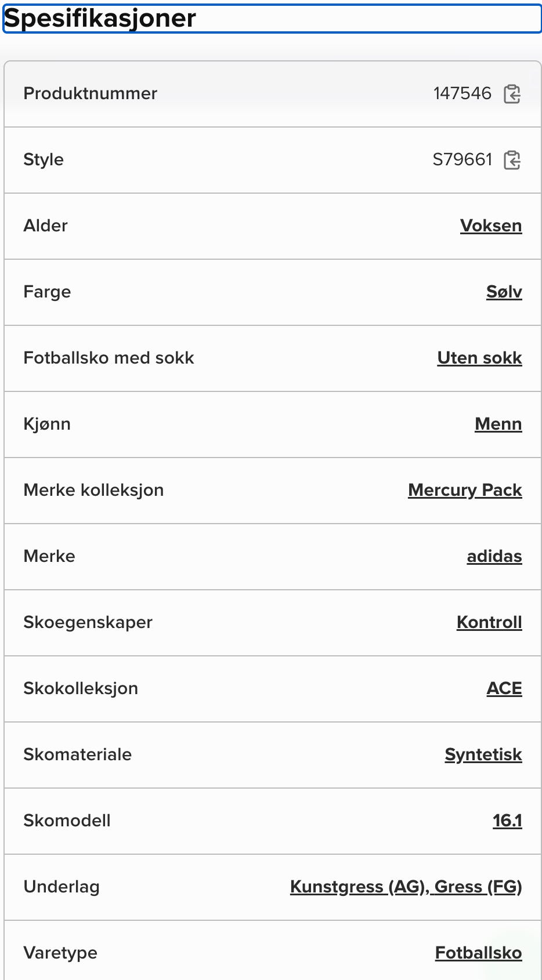Viewport: 542px width, 980px height.
Task: Open the adidas brand link
Action: [x=494, y=556]
